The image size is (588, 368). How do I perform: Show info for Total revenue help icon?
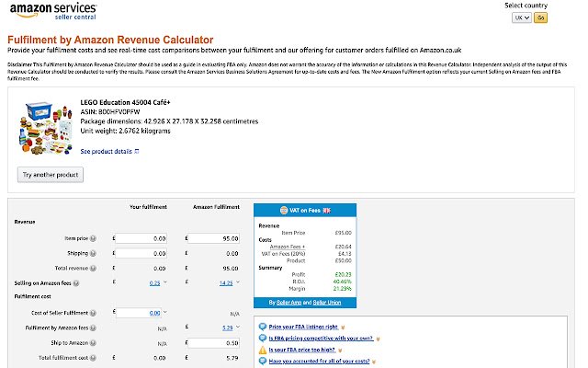pos(93,268)
